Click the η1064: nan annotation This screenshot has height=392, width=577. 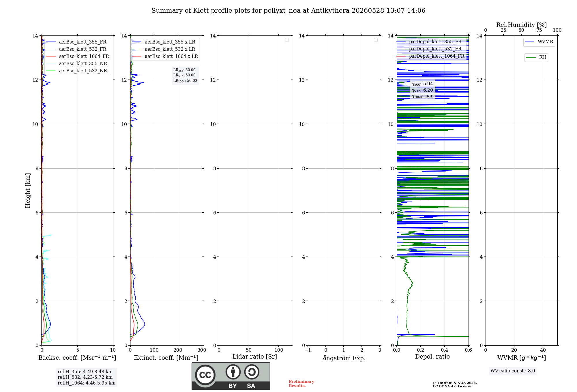click(422, 96)
